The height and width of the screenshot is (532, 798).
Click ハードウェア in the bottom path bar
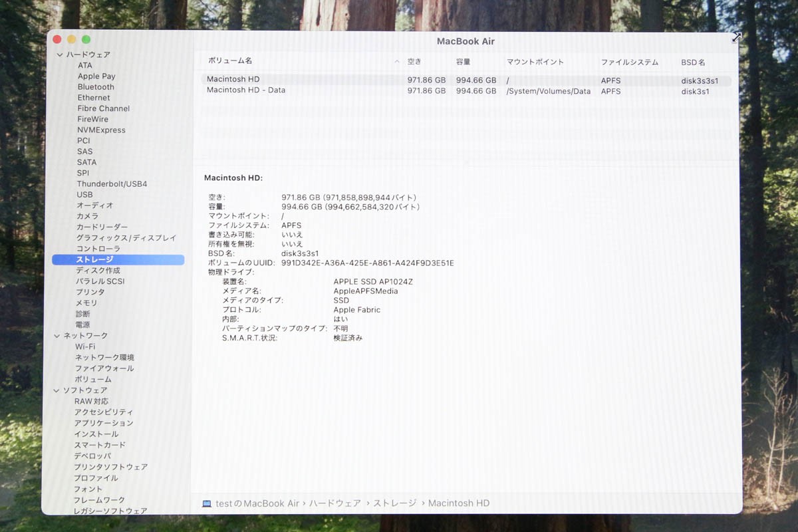point(335,503)
